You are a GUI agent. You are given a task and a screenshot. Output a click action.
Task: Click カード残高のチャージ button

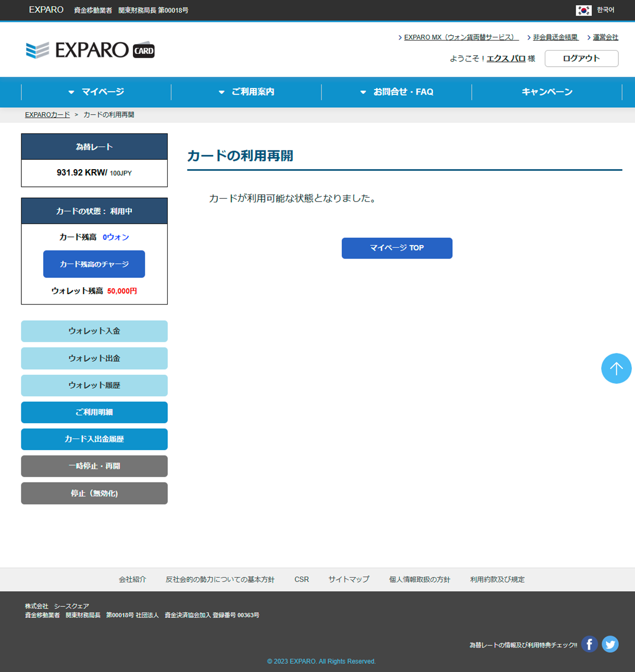click(94, 264)
